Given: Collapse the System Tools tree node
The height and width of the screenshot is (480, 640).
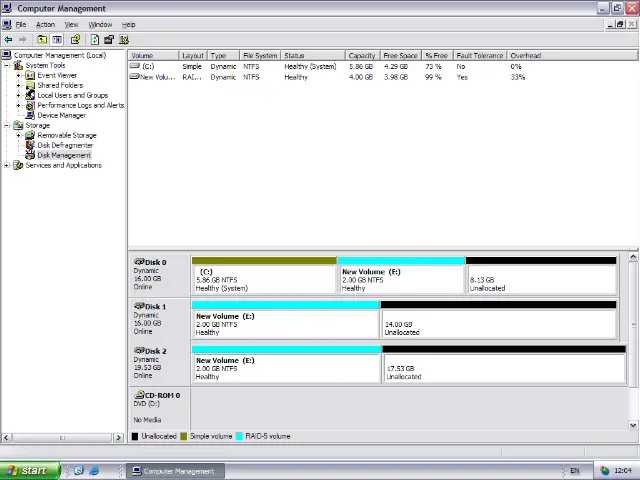Looking at the screenshot, I should [7, 65].
